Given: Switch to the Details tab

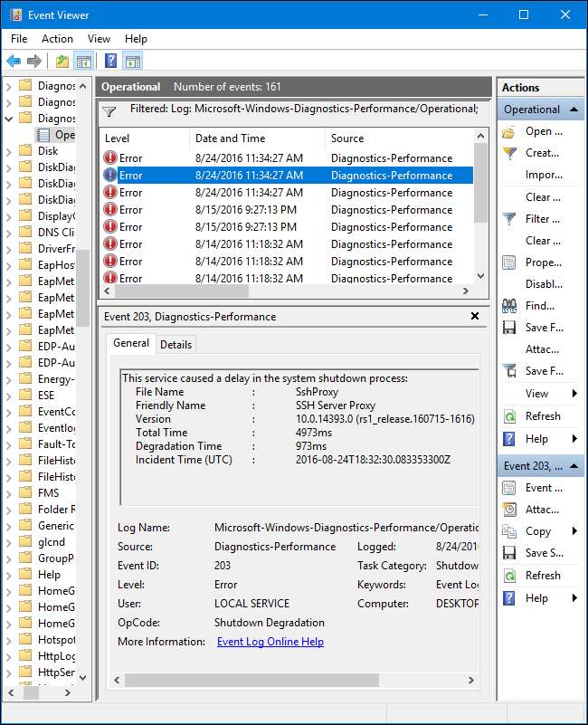Looking at the screenshot, I should (175, 344).
